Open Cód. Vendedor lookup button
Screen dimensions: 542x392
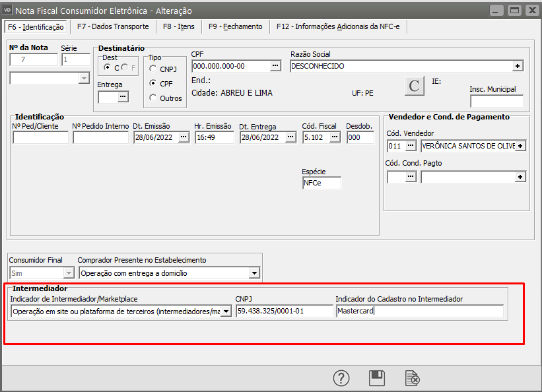click(x=411, y=145)
